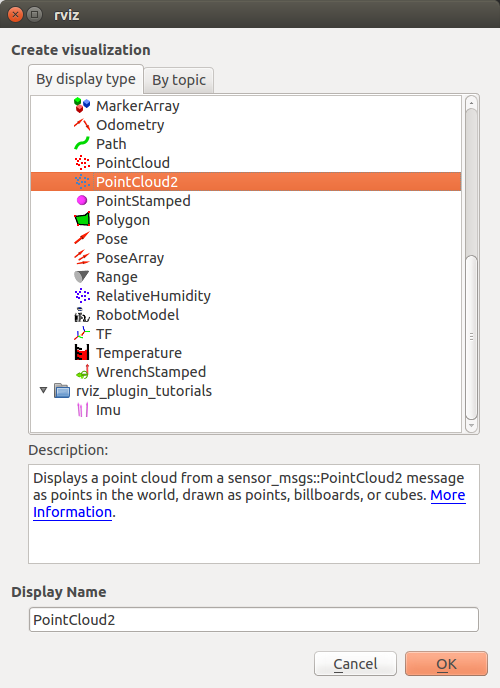Image resolution: width=500 pixels, height=688 pixels.
Task: Click the magenta PointStamped sphere icon
Action: tap(82, 201)
